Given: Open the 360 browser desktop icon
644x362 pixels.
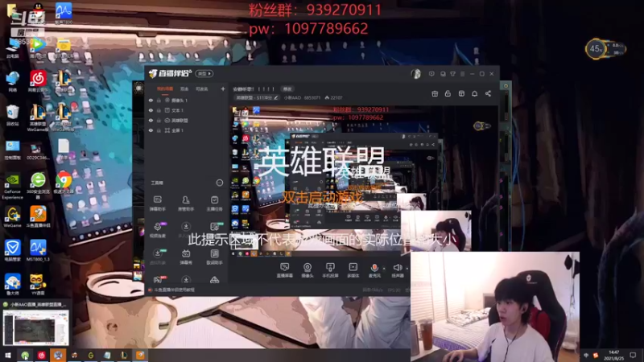Looking at the screenshot, I should click(38, 186).
